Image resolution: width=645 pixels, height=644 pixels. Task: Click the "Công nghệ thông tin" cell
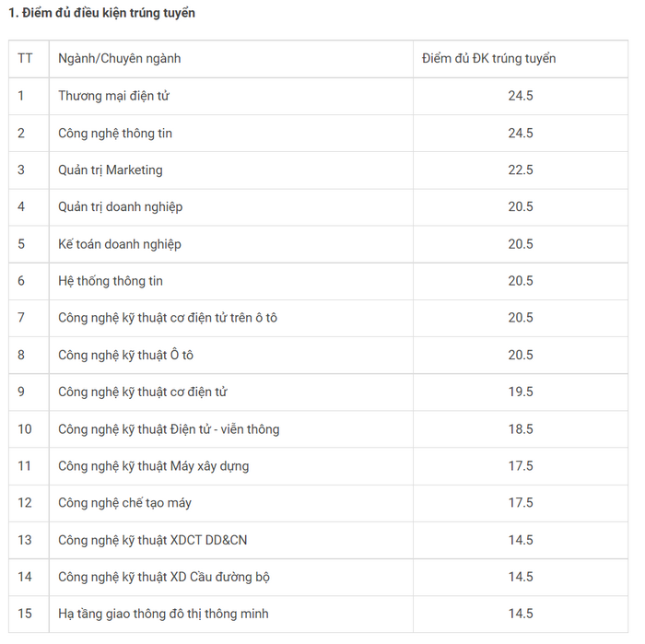pos(115,134)
